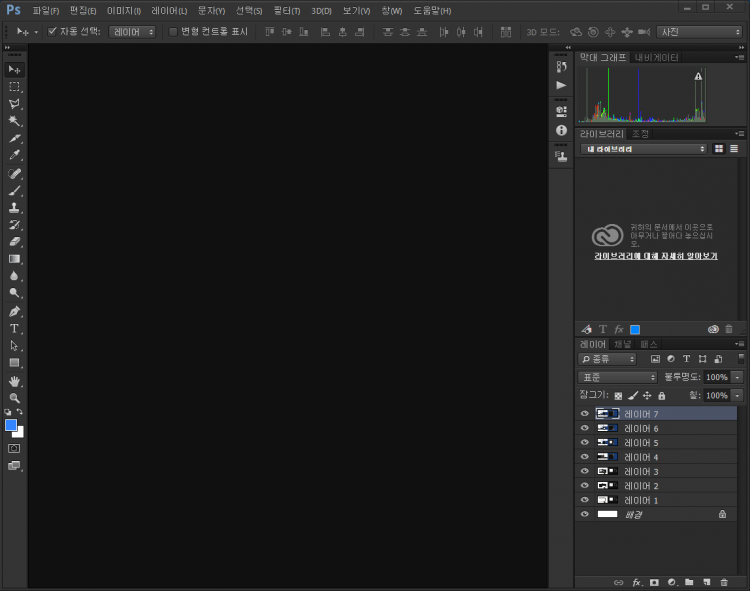Open the 필터(T) menu
Image resolution: width=750 pixels, height=591 pixels.
click(287, 10)
